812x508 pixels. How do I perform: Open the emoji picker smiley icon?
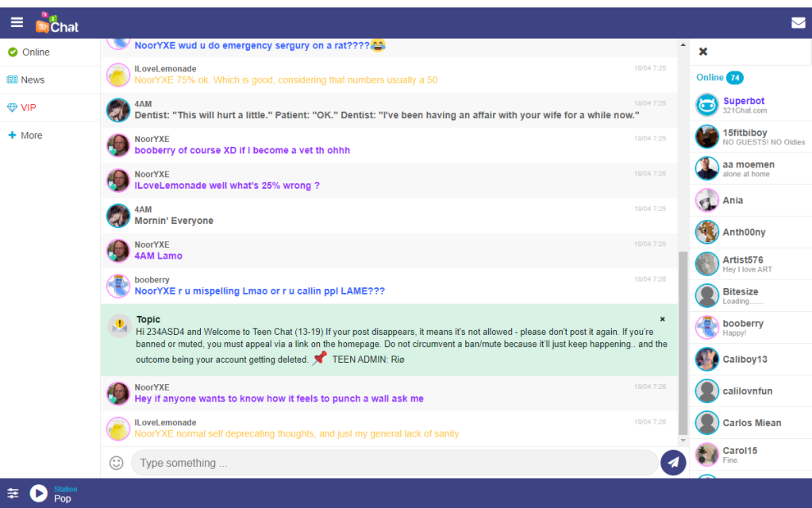pos(117,463)
